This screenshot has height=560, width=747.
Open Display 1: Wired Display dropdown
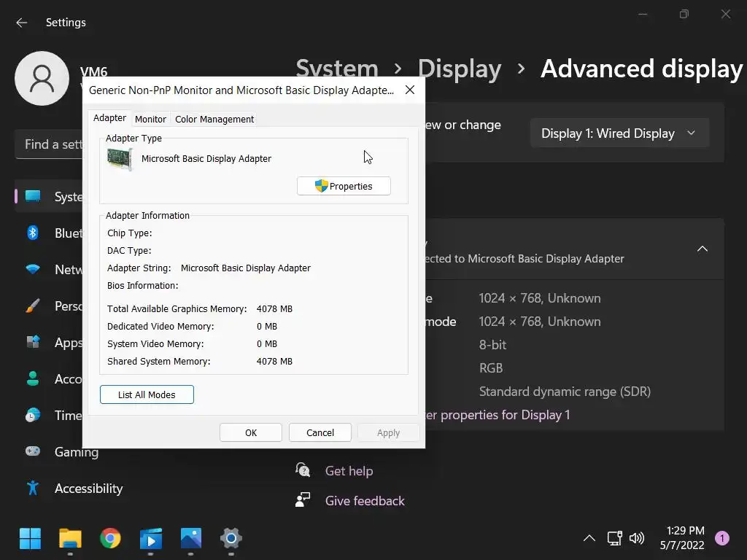click(x=619, y=133)
